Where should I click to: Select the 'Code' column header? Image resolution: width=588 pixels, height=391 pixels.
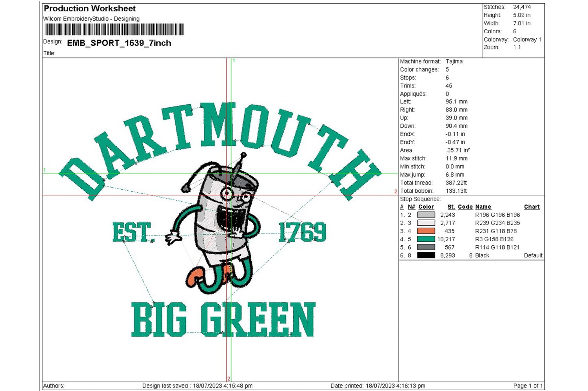point(465,207)
